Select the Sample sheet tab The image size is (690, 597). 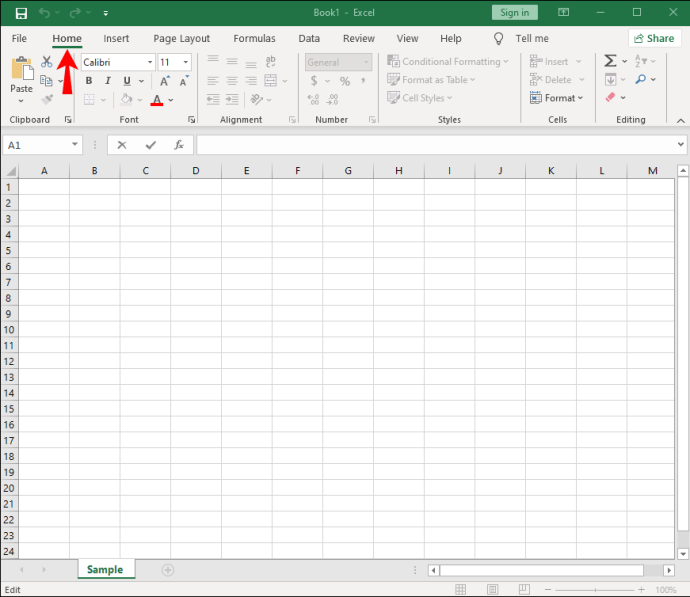105,569
